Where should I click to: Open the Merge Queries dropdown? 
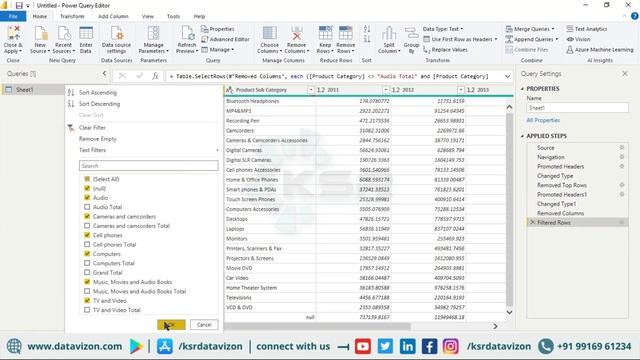click(530, 29)
